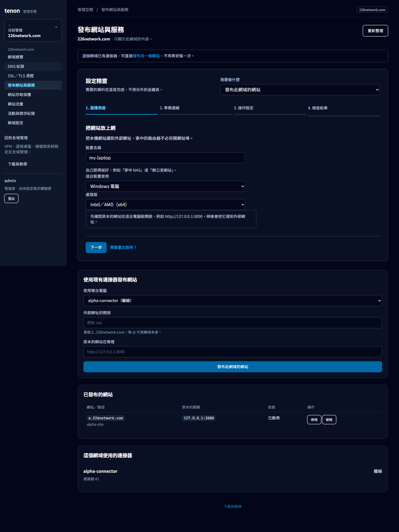
Task: Click 停用 for a.226network.com
Action: coord(314,420)
